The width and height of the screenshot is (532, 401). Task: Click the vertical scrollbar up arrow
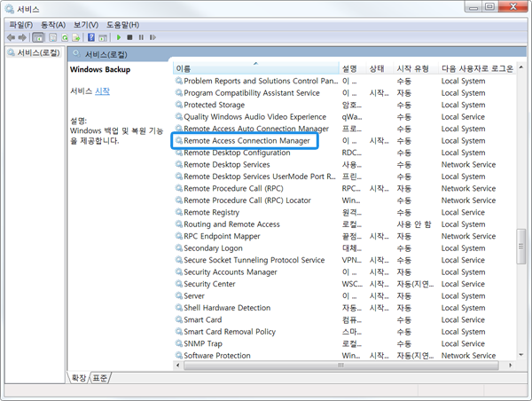pos(520,67)
